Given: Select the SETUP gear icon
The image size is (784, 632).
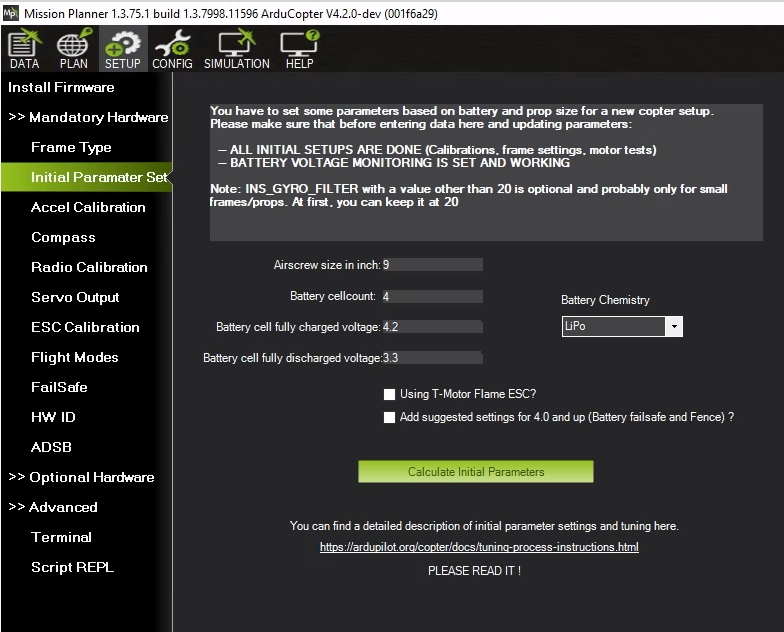Looking at the screenshot, I should coord(123,50).
